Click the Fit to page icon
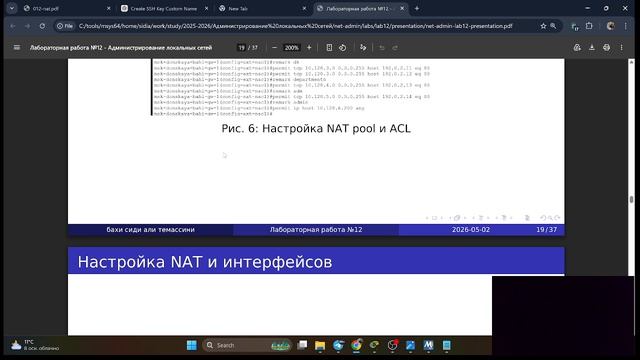Screen dimensions: 640x360 (329, 48)
